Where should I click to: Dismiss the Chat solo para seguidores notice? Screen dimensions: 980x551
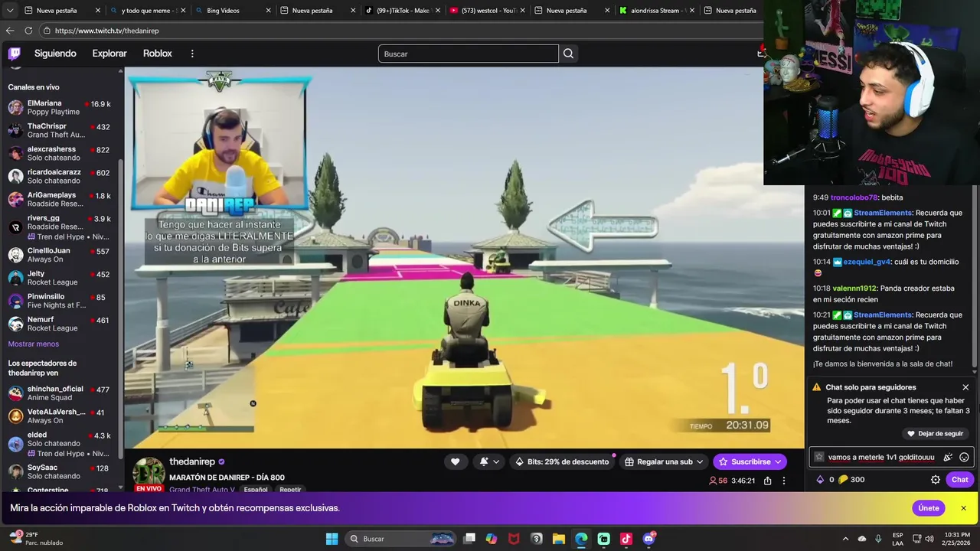point(965,387)
